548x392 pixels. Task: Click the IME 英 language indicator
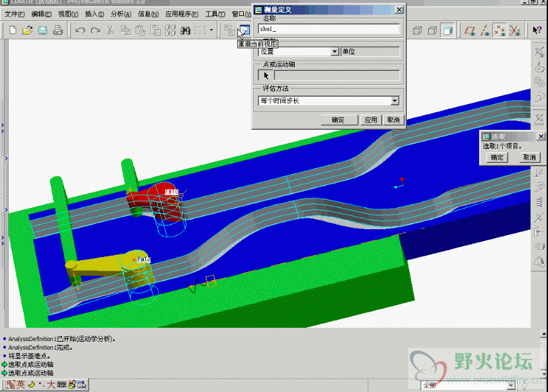(21, 385)
